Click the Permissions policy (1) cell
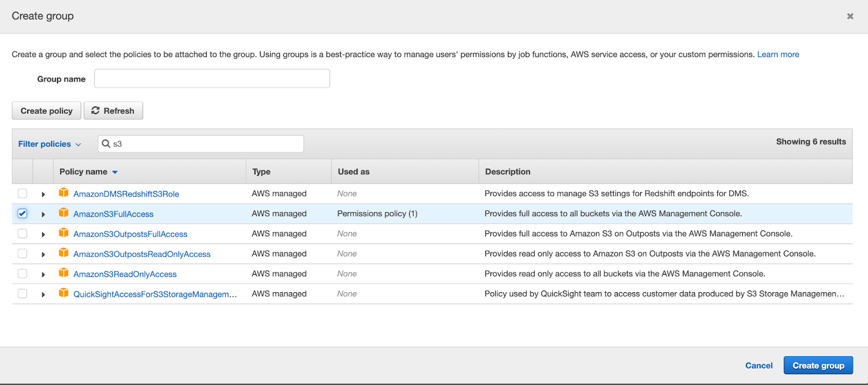Image resolution: width=868 pixels, height=385 pixels. [x=377, y=213]
